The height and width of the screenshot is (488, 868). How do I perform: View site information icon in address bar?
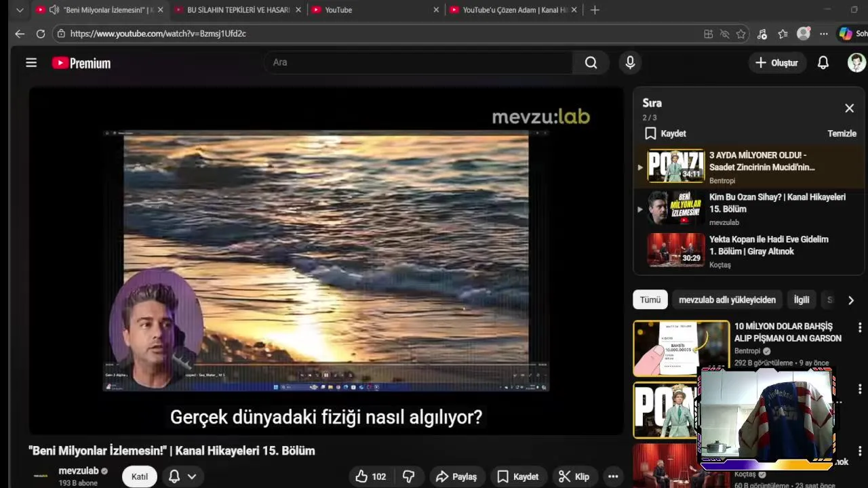point(61,33)
